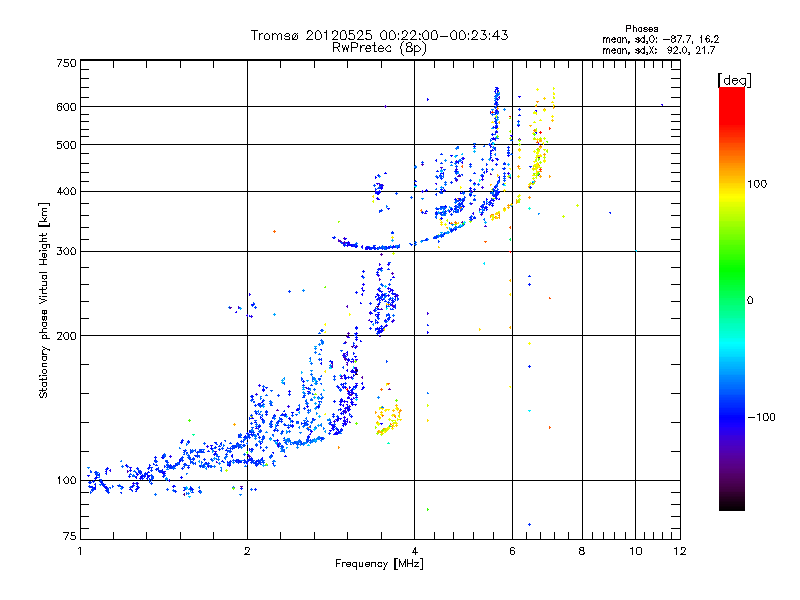Screen dimensions: 800x600
Task: Click the yellow-orange point cluster near 130 km
Action: pyautogui.click(x=389, y=419)
